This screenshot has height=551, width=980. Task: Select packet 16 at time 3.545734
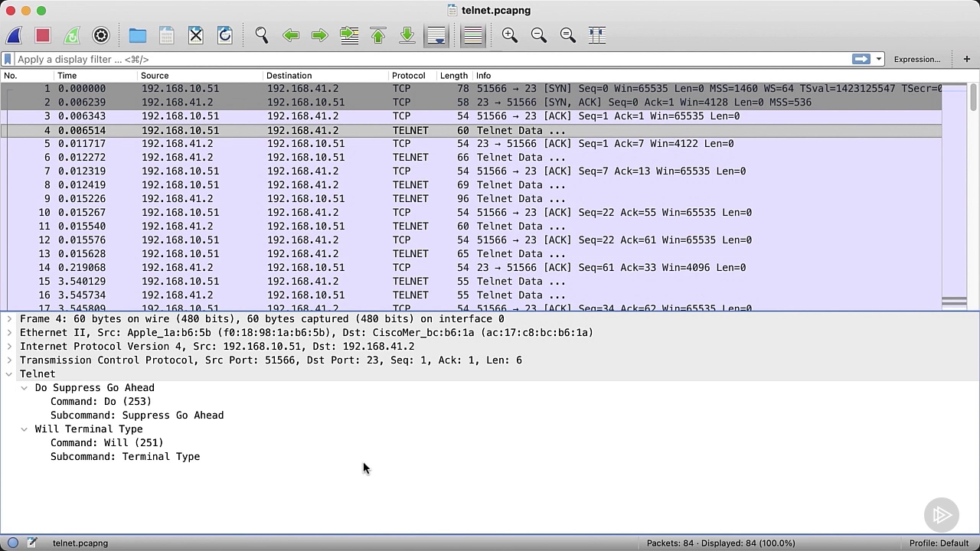click(471, 295)
